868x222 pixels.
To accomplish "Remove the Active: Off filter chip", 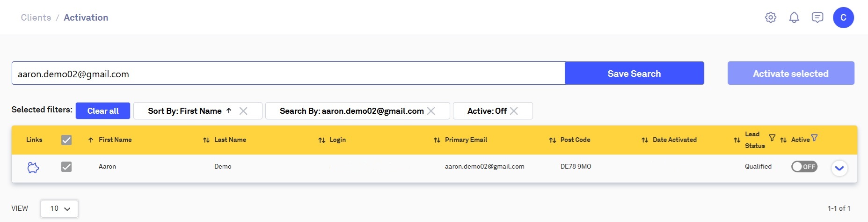I will click(514, 111).
